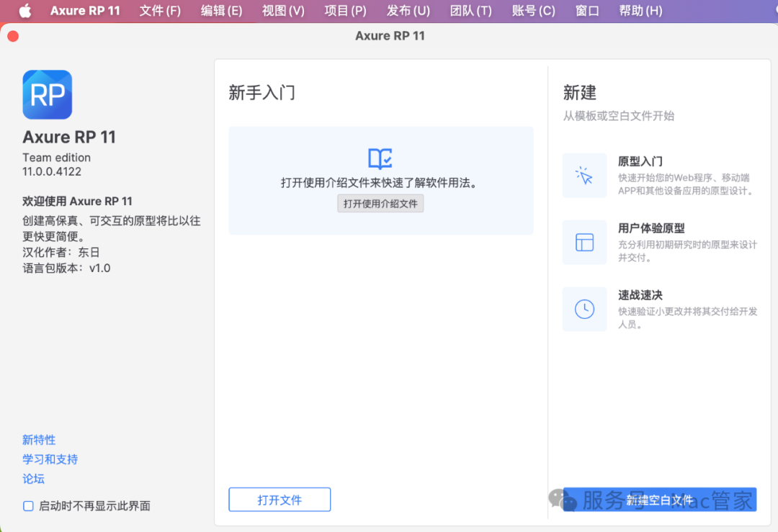The image size is (778, 532).
Task: Click the open-book tutorial icon
Action: tap(380, 158)
